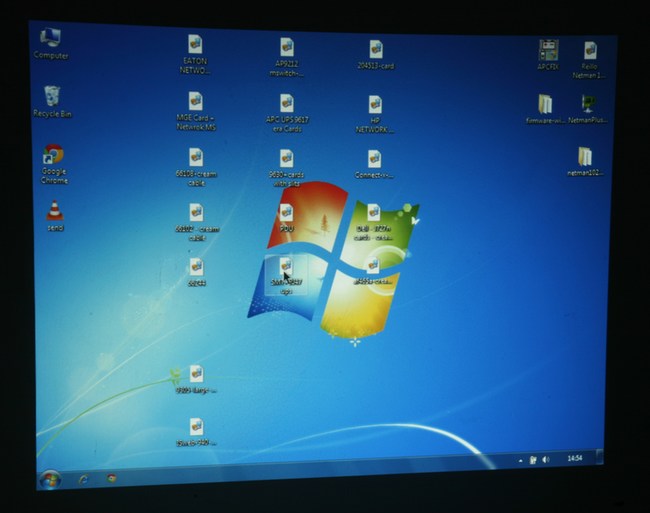
Task: Select the EATON NETWO... file icon
Action: click(x=195, y=44)
